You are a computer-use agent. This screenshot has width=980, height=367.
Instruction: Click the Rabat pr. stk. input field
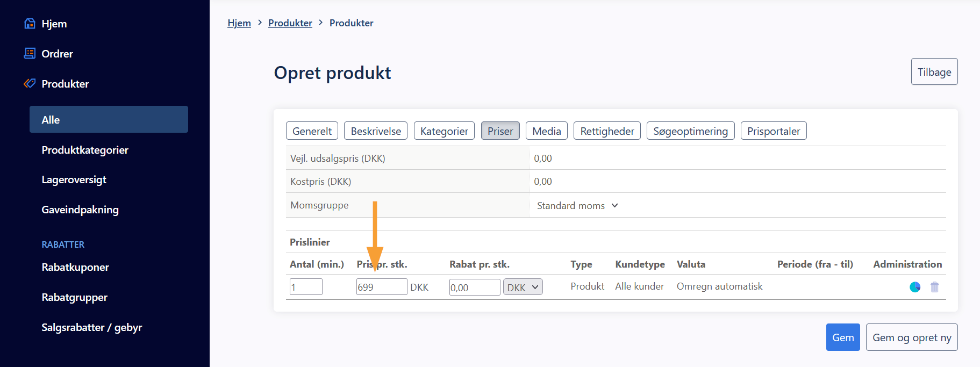point(475,287)
